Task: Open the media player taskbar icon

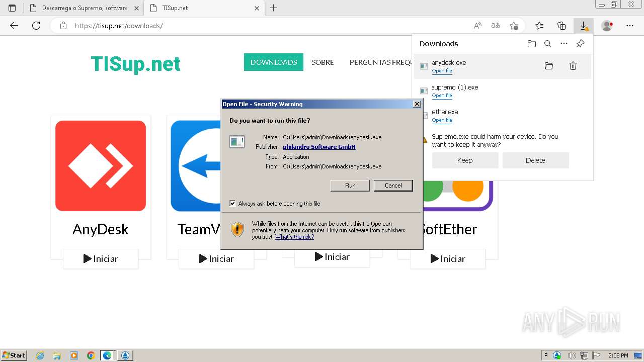Action: 74,355
